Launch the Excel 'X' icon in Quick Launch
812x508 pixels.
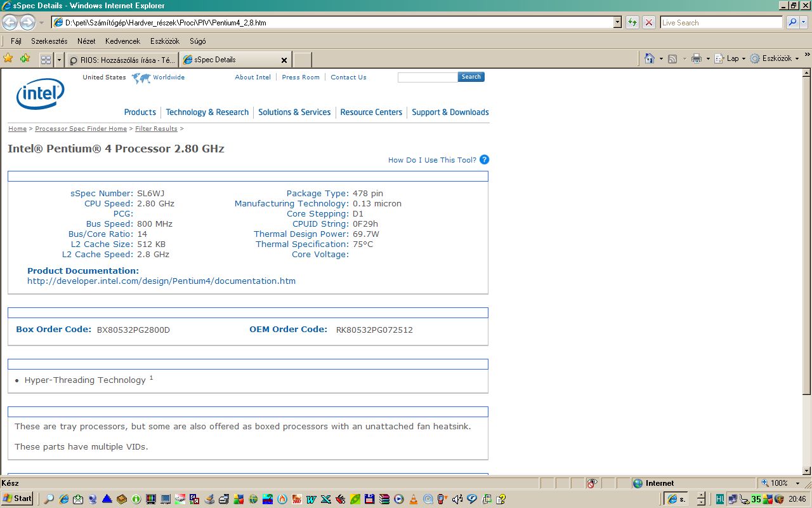pyautogui.click(x=326, y=499)
